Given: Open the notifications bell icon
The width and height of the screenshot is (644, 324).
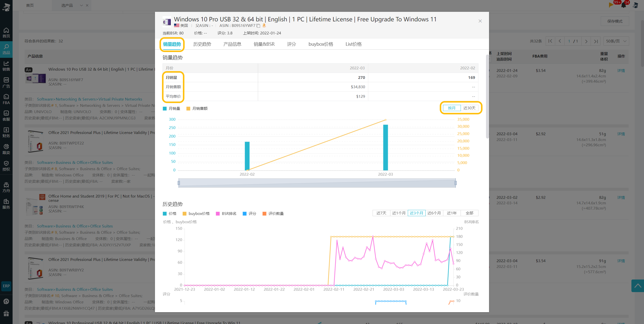Looking at the screenshot, I should [x=624, y=5].
